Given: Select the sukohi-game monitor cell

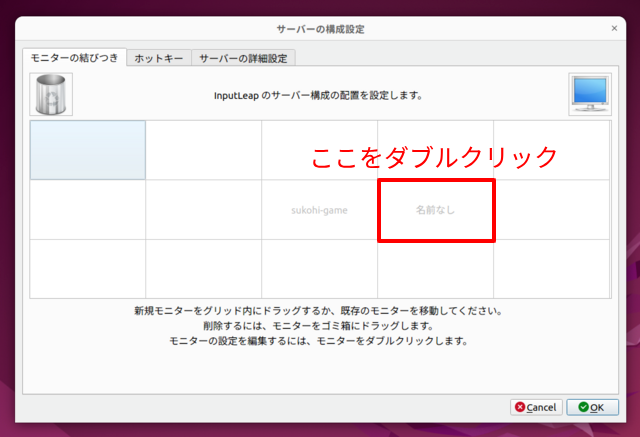Looking at the screenshot, I should click(319, 210).
